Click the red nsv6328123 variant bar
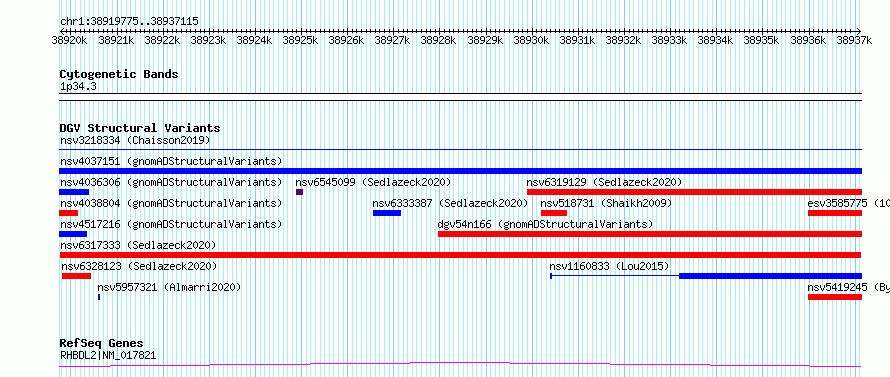This screenshot has width=890, height=377. tap(77, 276)
